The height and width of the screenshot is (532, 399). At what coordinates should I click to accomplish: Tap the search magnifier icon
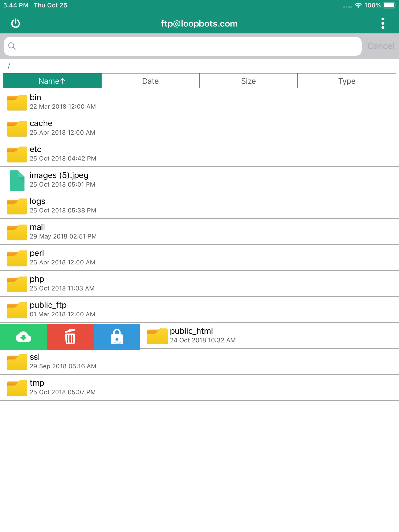(12, 46)
